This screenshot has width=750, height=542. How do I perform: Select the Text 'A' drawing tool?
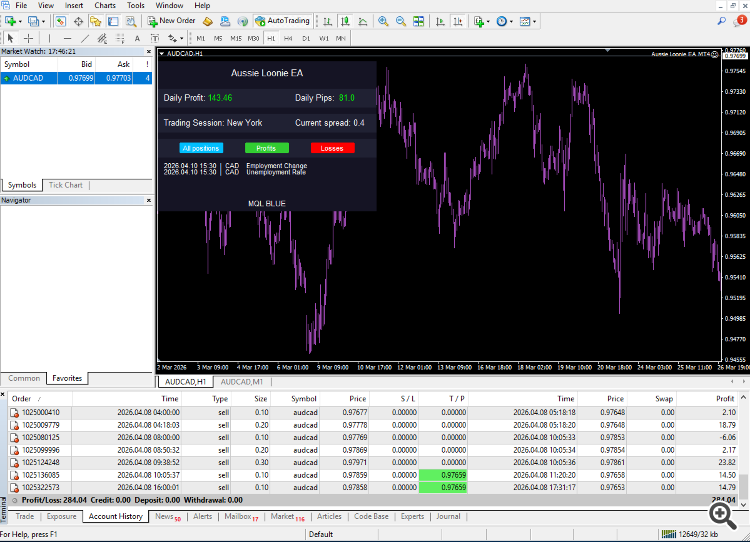137,38
